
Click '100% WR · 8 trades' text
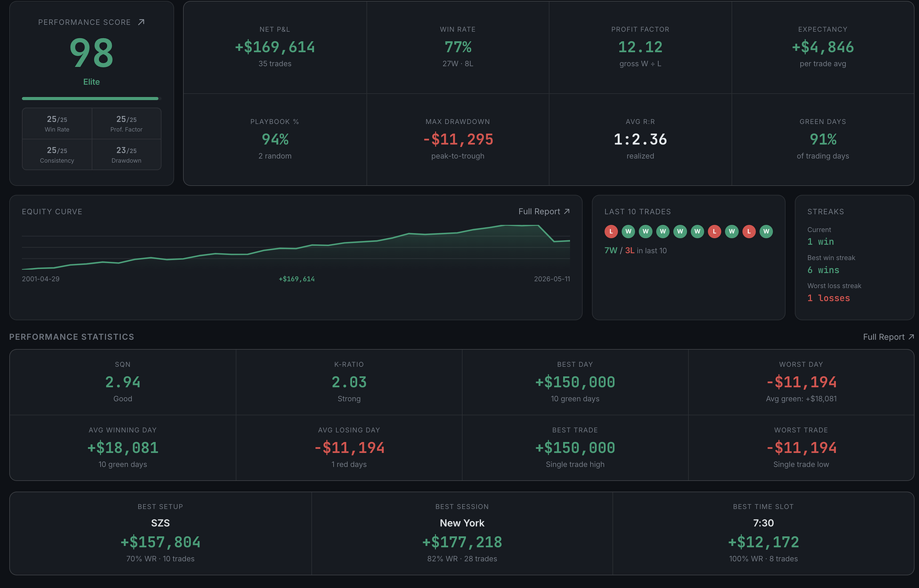pos(763,558)
